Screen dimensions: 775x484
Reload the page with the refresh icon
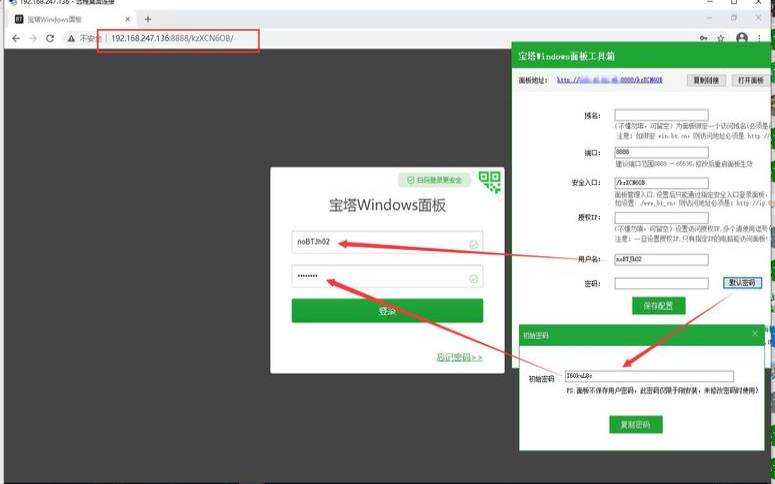(50, 38)
